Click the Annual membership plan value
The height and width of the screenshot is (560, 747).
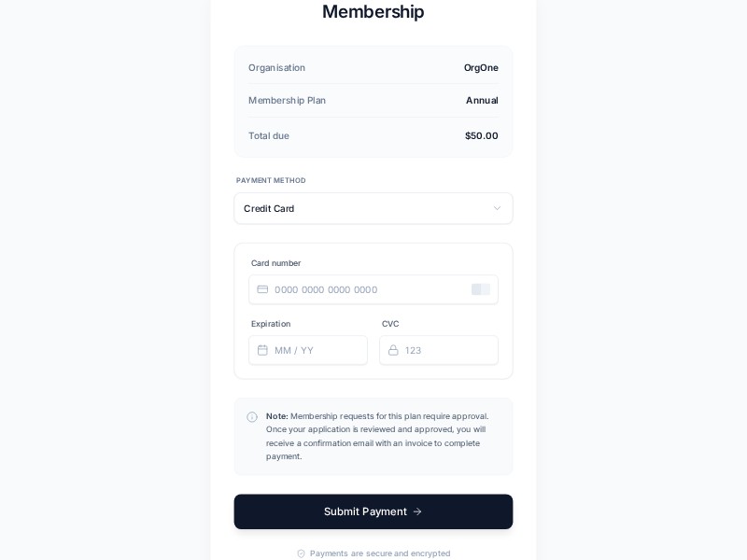(x=482, y=100)
